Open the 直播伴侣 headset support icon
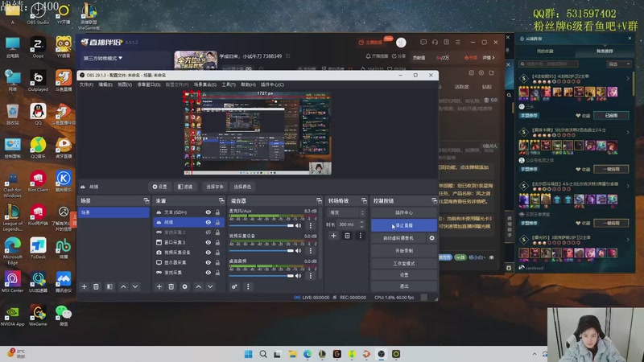 (x=435, y=43)
